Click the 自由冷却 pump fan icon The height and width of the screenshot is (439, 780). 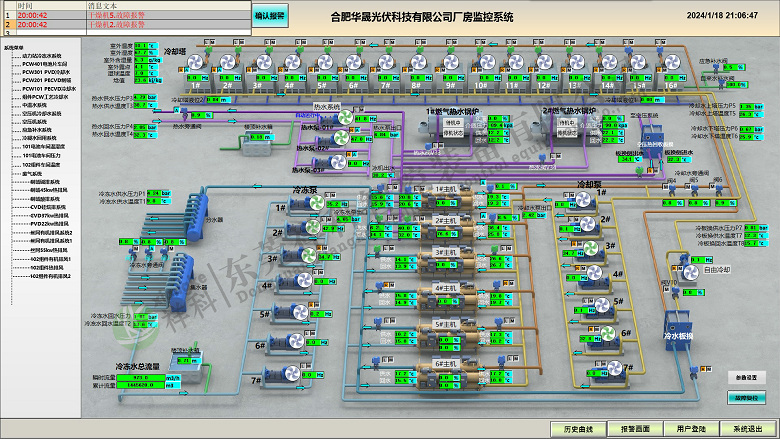688,271
